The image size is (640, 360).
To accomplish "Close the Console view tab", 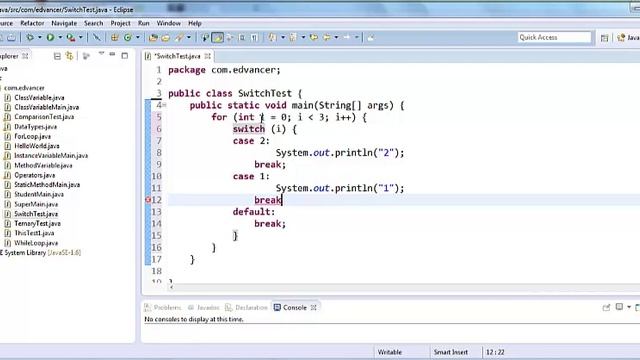I will click(313, 307).
